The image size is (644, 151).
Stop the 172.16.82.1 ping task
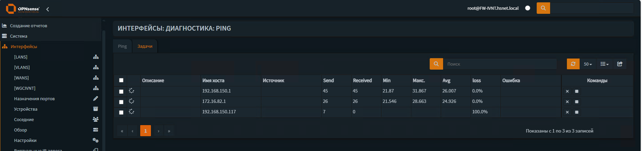pos(577,102)
